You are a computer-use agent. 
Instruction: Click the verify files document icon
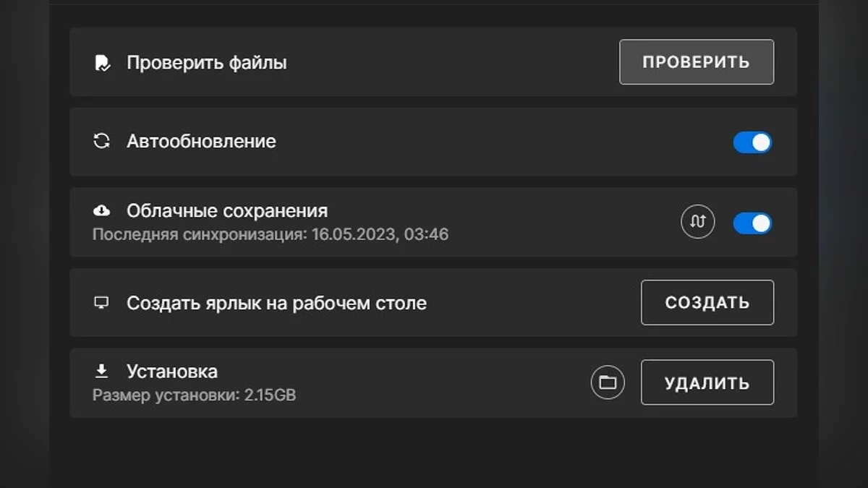(102, 63)
